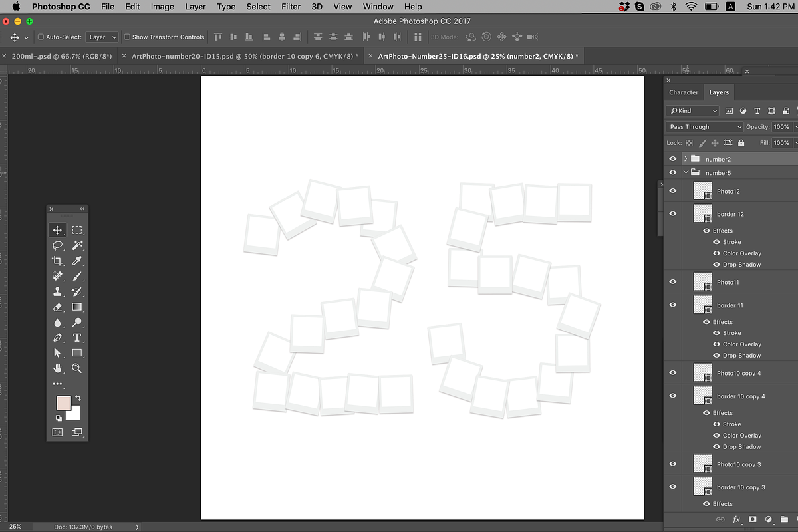Screen dimensions: 798x532
Task: Select the Gradient tool
Action: pos(77,307)
